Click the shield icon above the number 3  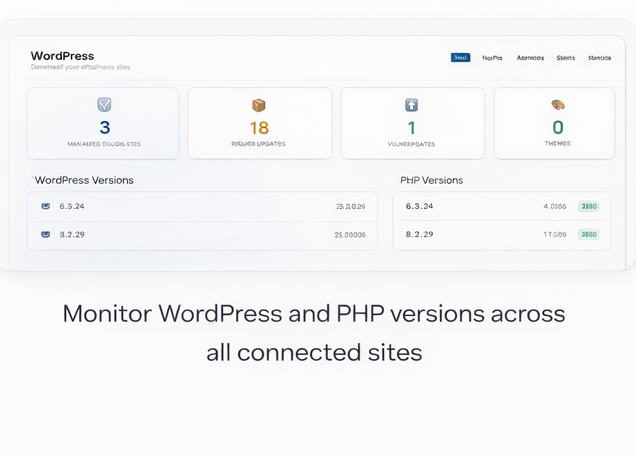click(x=104, y=105)
